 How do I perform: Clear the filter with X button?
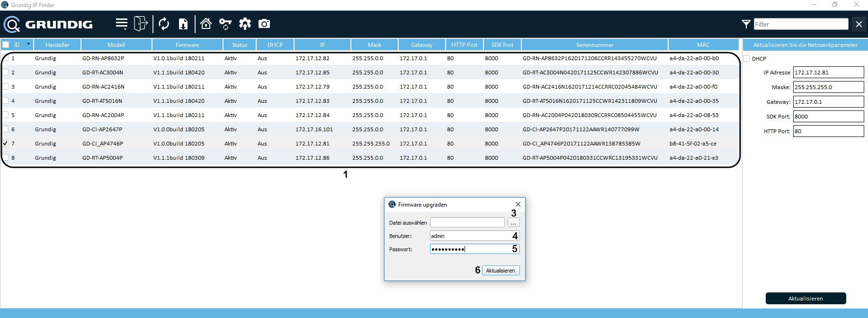[859, 24]
